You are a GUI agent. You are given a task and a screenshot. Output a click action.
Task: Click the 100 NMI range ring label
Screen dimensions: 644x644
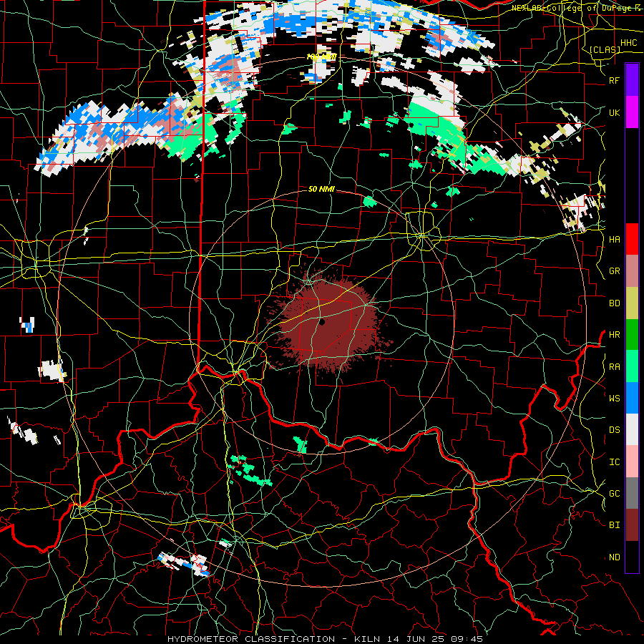coord(321,57)
